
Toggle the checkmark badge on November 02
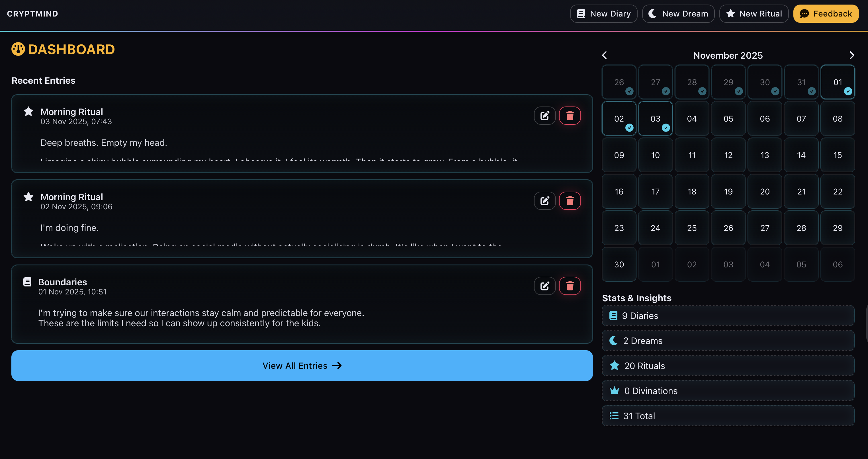tap(629, 128)
